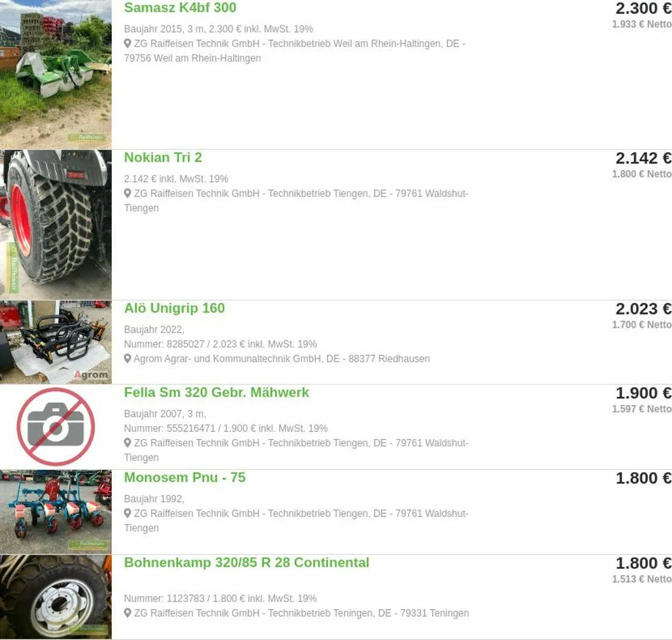
Task: Click location pin icon in Bohnenkamp listing
Action: pos(127,613)
